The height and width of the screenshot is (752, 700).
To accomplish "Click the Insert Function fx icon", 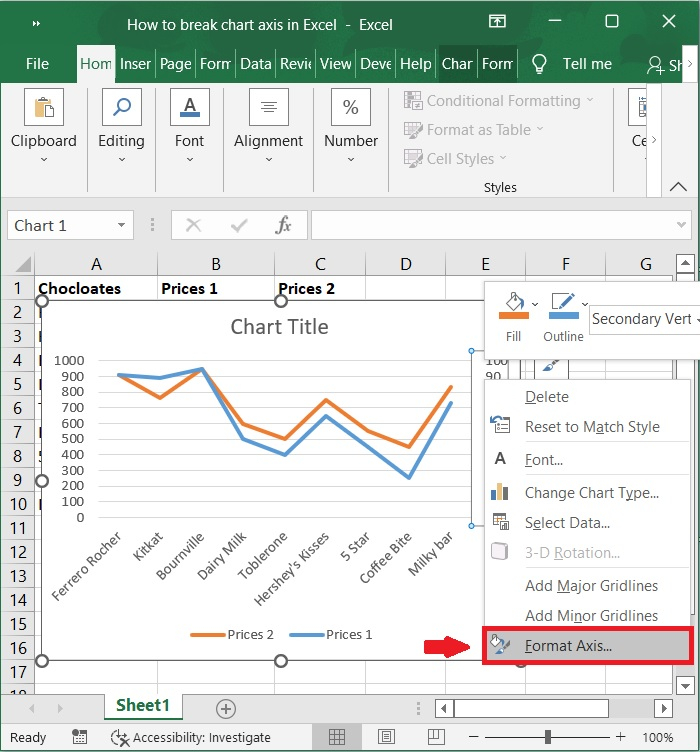I will pos(283,225).
